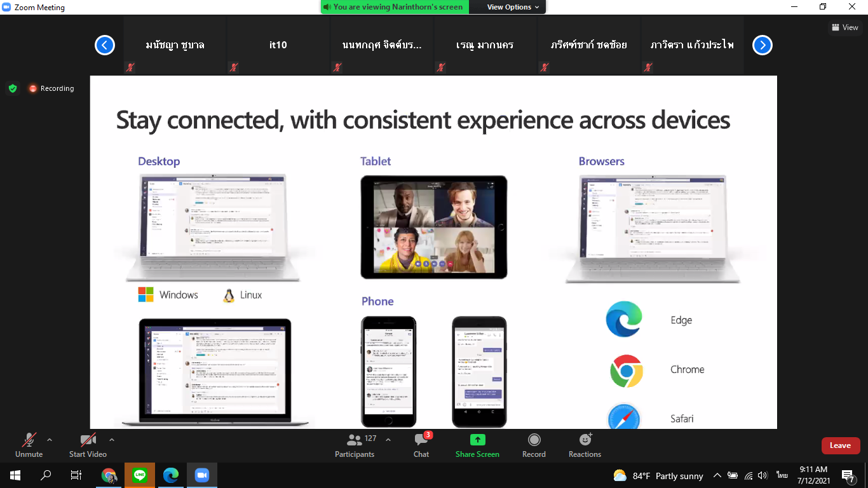The image size is (868, 488).
Task: Click the Zoom taskbar icon
Action: tap(202, 475)
